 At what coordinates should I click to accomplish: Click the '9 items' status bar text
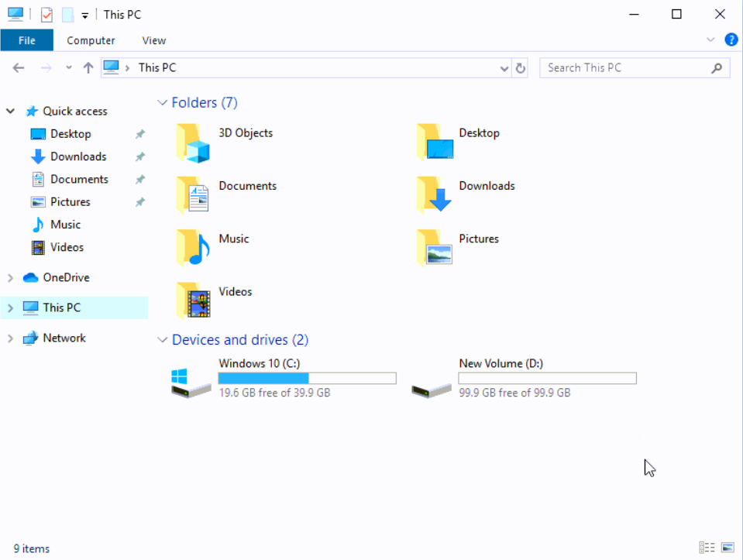[31, 548]
